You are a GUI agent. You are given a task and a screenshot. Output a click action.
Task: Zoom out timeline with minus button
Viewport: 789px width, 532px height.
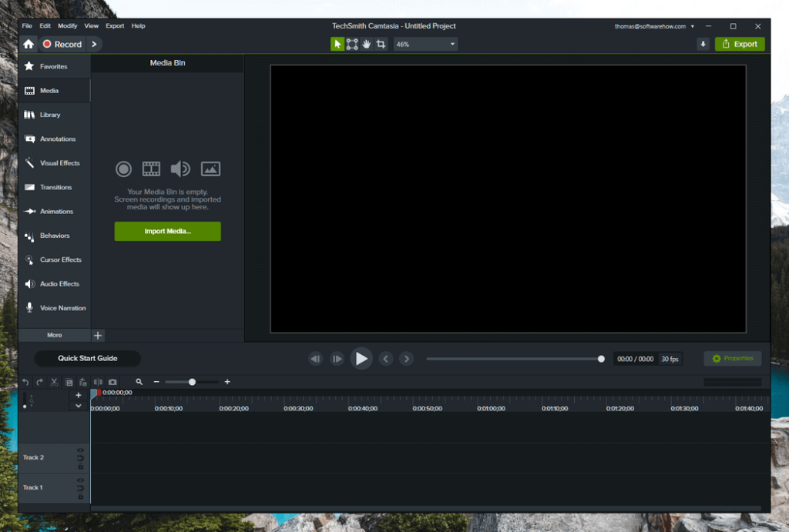tap(156, 382)
